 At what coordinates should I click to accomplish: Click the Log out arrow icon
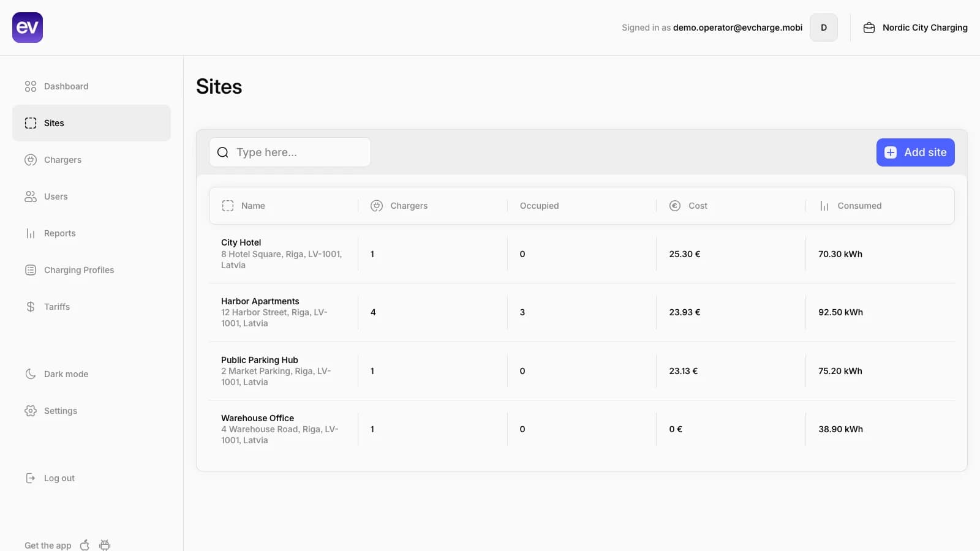click(x=31, y=478)
